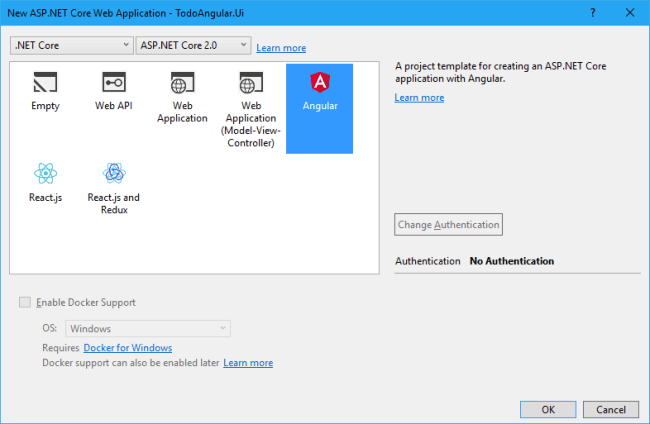This screenshot has height=424, width=650.
Task: Click the template description text
Action: click(x=501, y=72)
